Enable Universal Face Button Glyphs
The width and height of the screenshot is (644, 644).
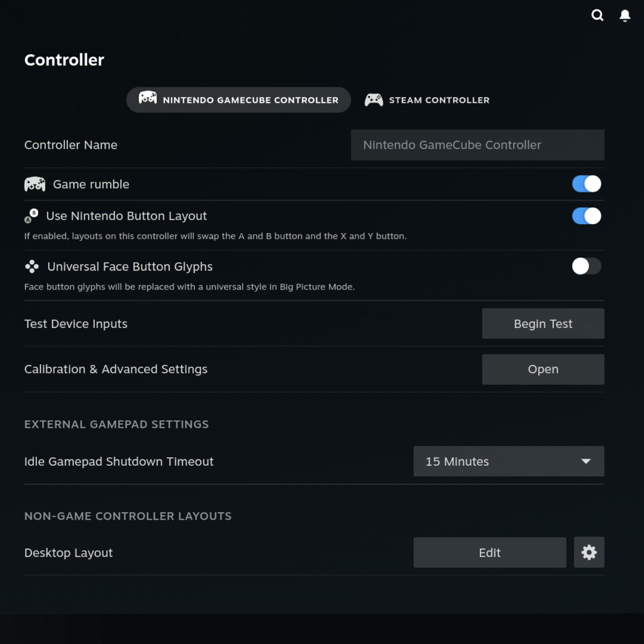586,266
